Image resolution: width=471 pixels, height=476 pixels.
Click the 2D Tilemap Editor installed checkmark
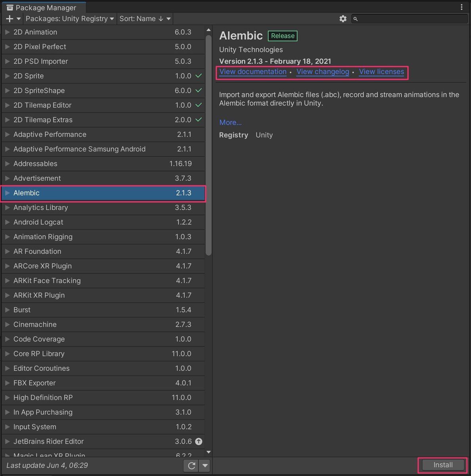click(x=199, y=105)
